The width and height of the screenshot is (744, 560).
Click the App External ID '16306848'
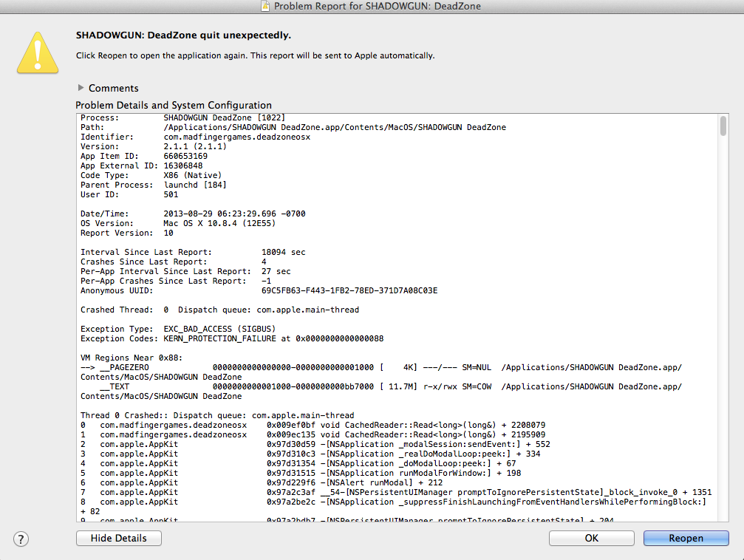click(183, 165)
